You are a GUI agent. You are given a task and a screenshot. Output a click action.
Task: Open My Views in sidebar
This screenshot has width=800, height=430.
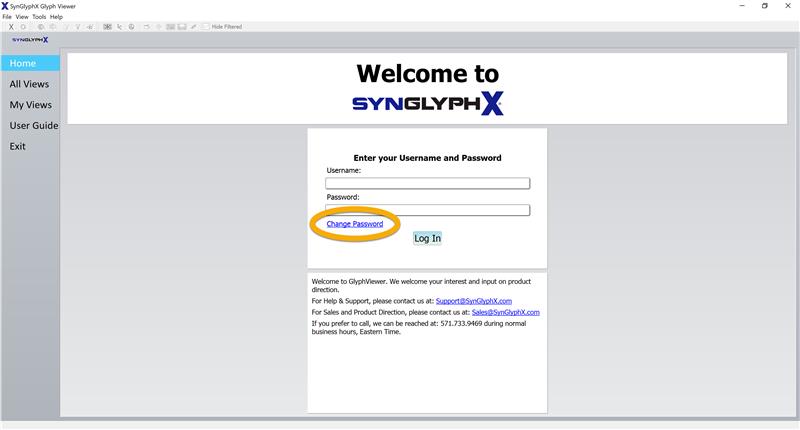(x=30, y=105)
